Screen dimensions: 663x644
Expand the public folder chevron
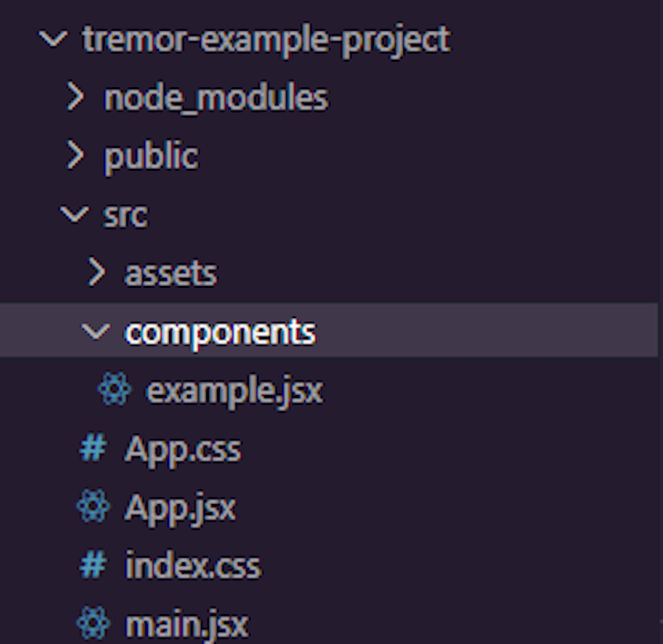77,155
